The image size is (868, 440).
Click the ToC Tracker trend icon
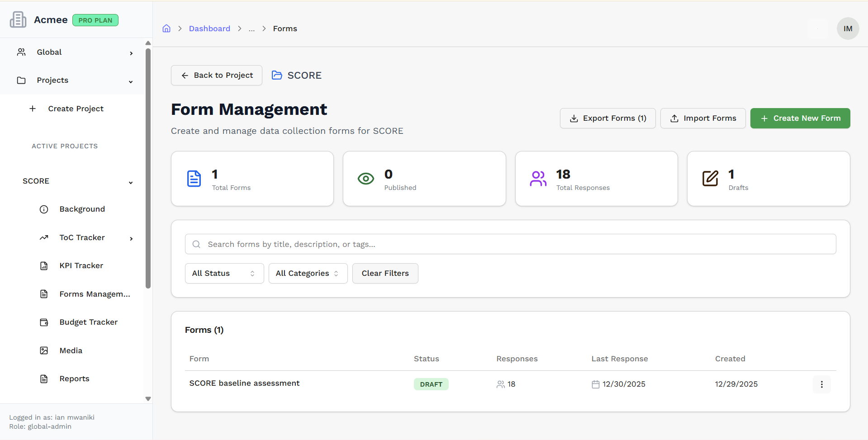point(44,237)
